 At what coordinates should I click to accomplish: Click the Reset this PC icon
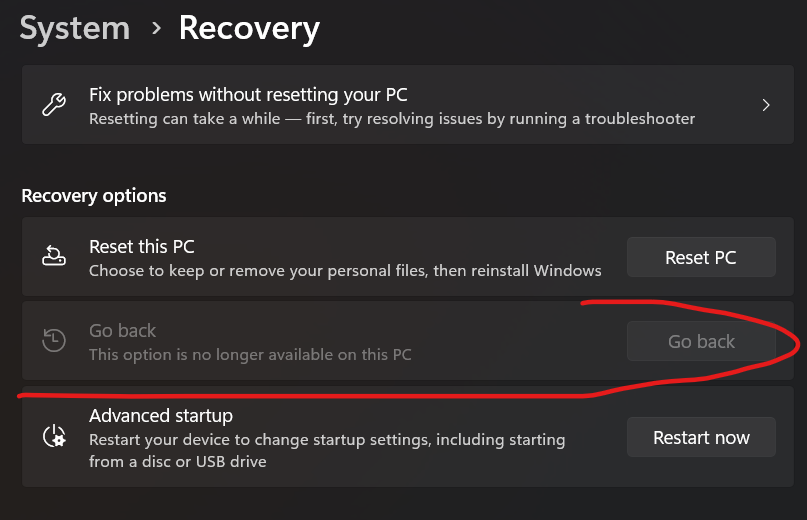[54, 255]
